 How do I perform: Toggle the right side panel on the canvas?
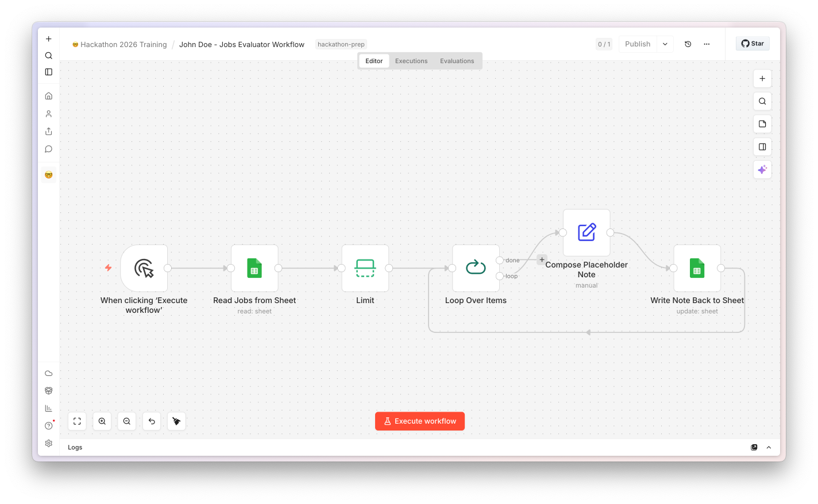coord(762,147)
